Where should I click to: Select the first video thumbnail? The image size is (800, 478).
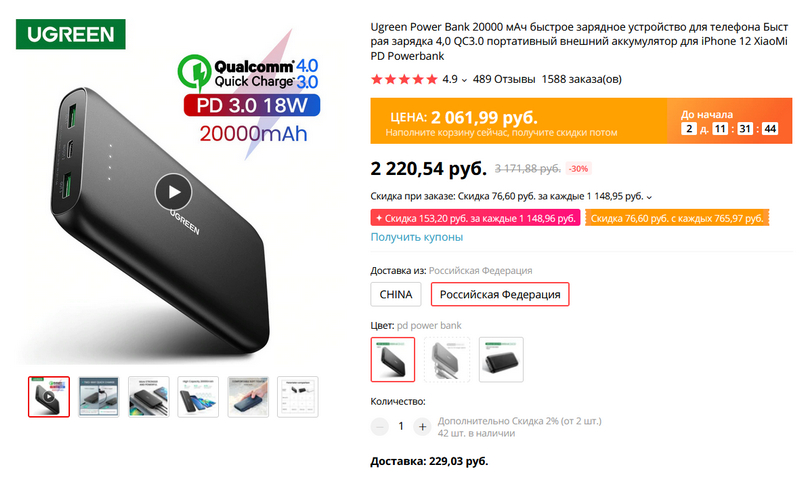(x=49, y=397)
